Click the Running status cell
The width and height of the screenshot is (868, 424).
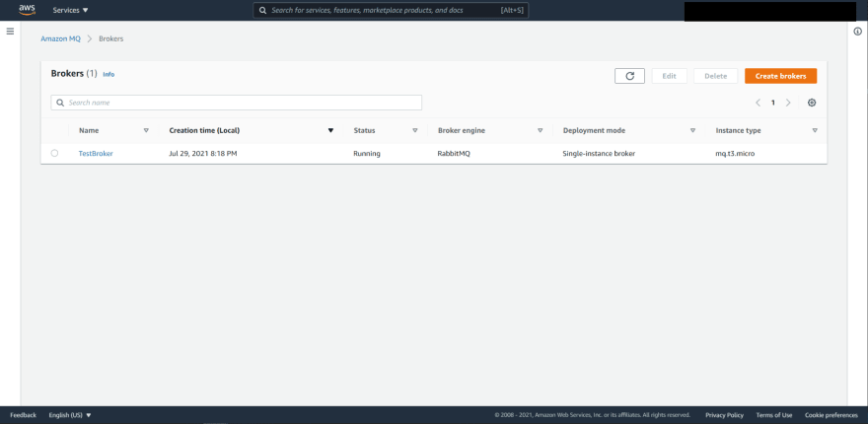click(x=367, y=153)
